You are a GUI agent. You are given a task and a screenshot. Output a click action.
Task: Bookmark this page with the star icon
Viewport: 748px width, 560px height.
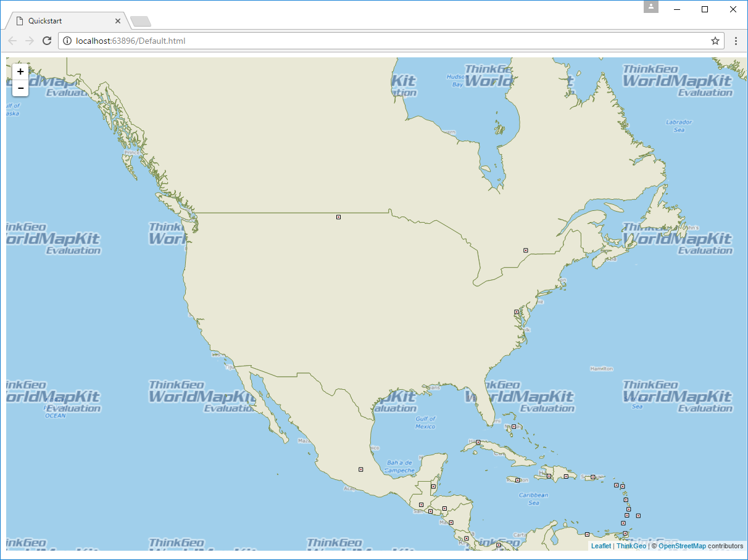point(715,41)
